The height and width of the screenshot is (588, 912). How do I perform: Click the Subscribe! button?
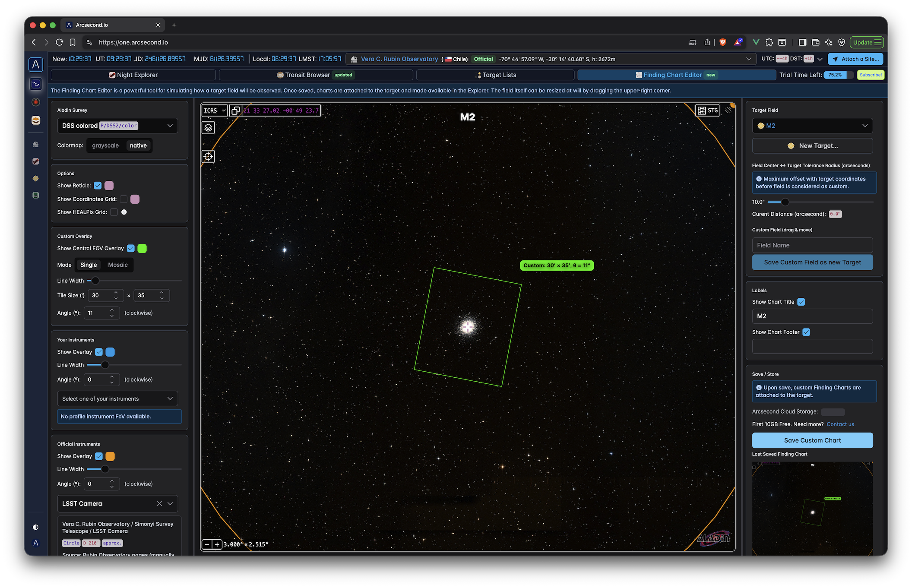click(x=871, y=75)
